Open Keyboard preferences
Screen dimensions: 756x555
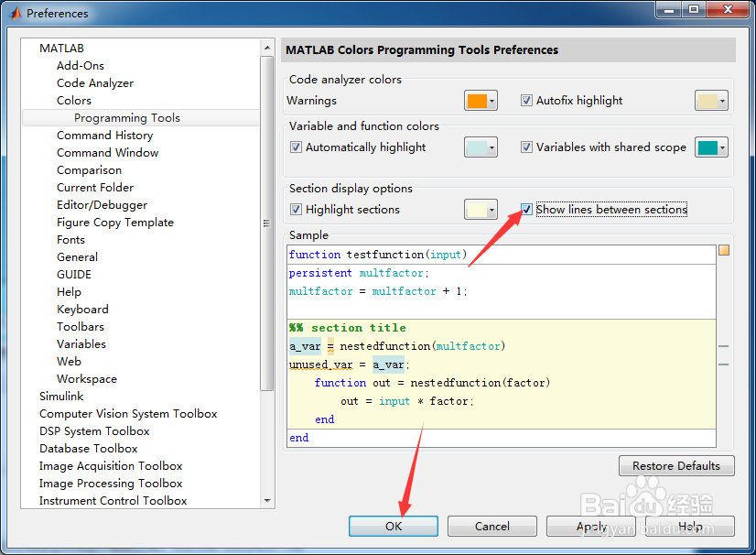(82, 309)
